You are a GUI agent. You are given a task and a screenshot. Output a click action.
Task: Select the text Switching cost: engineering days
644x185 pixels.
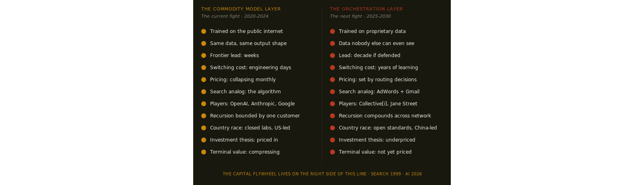[250, 68]
